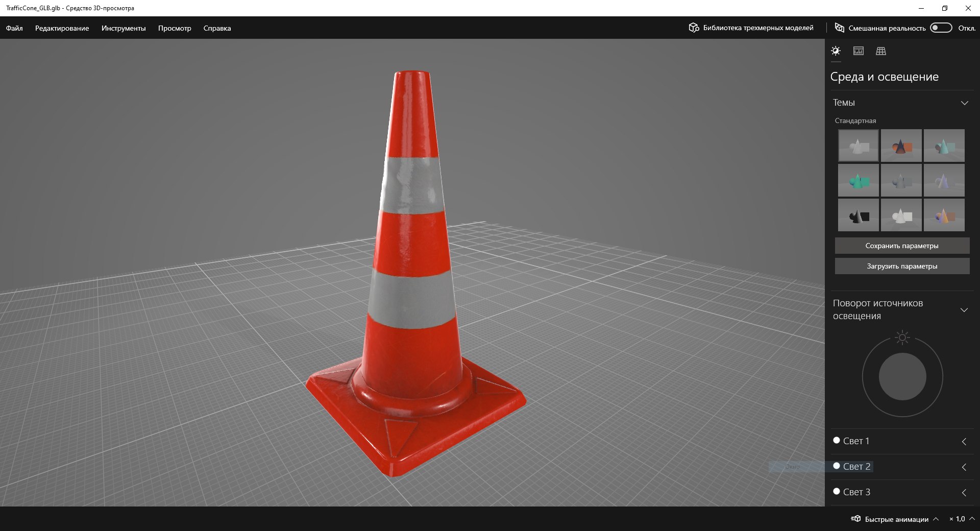Click Сохранить параметры button
This screenshot has height=531, width=980.
pyautogui.click(x=902, y=246)
